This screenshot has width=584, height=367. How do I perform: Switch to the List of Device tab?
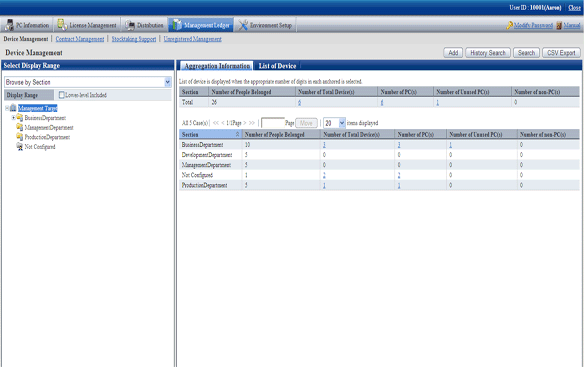click(x=277, y=66)
